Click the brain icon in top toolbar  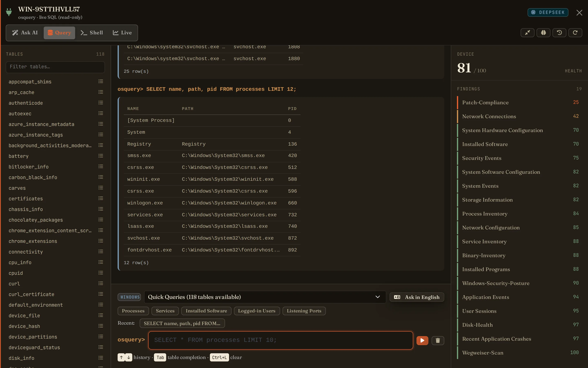(x=543, y=33)
